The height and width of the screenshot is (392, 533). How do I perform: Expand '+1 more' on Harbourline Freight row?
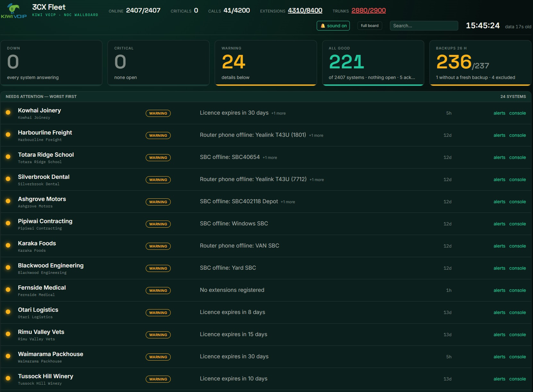click(316, 135)
